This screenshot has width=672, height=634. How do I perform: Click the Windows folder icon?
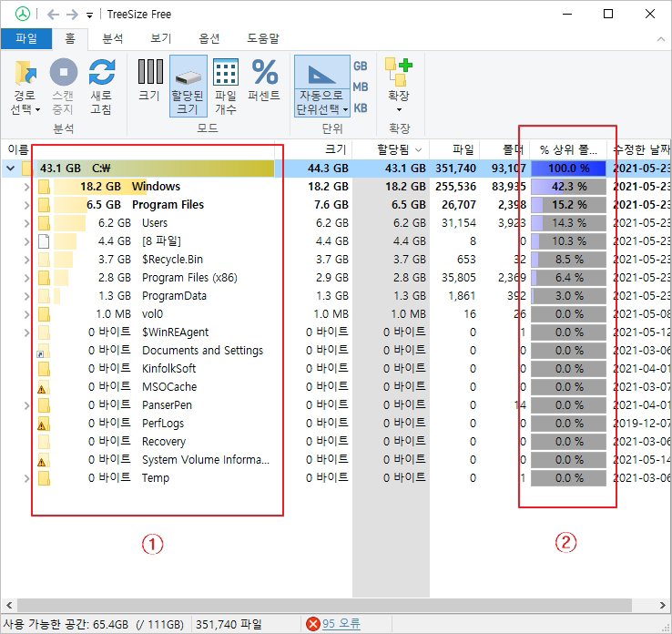tap(44, 187)
